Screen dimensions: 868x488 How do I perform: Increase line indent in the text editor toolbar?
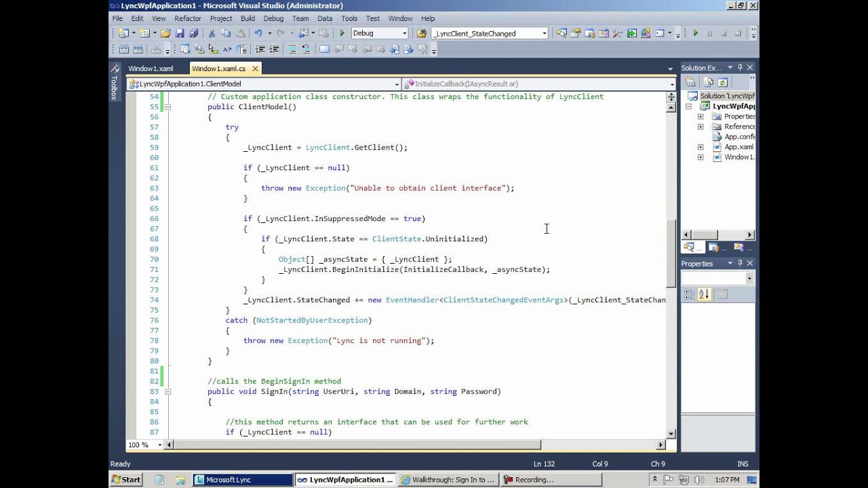[274, 49]
